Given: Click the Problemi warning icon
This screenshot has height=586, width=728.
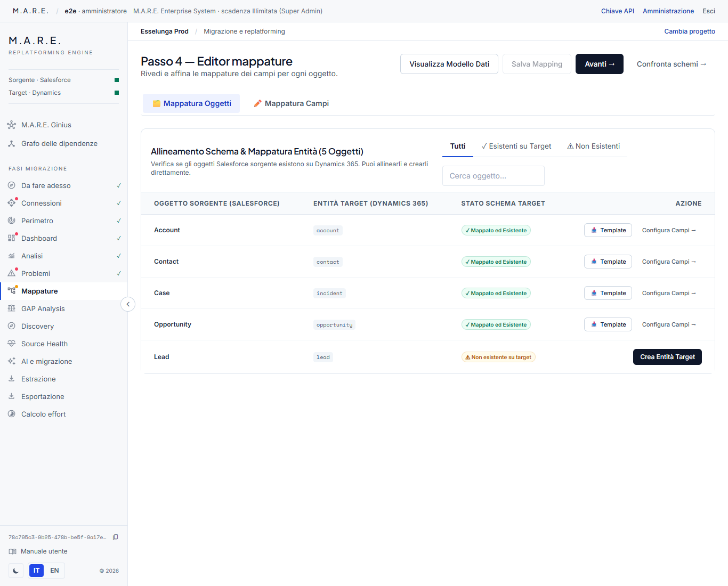Looking at the screenshot, I should (11, 273).
